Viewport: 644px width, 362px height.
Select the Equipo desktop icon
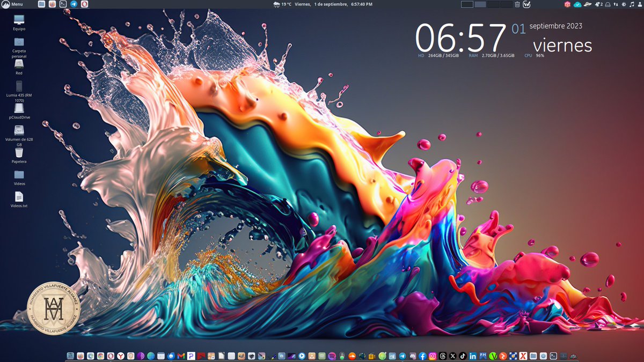19,23
